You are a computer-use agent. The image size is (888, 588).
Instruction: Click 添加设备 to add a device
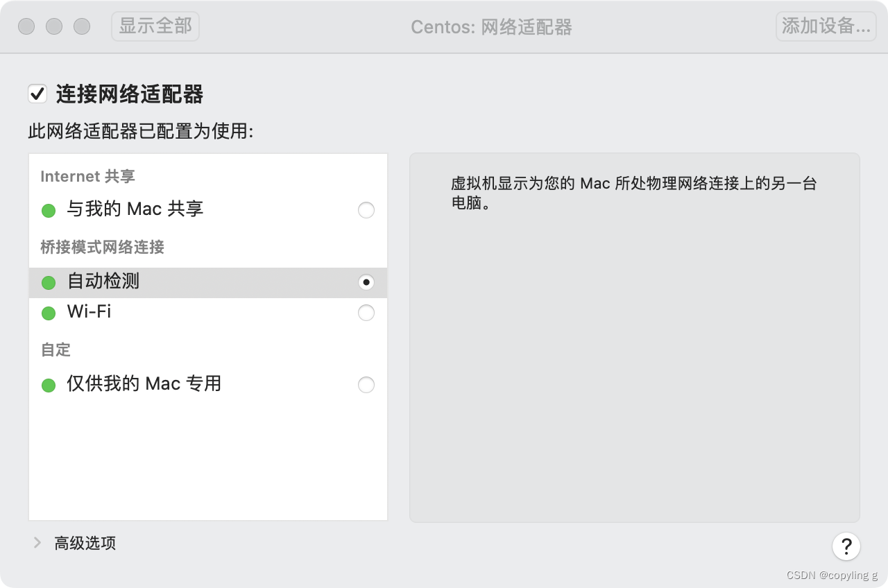[826, 26]
